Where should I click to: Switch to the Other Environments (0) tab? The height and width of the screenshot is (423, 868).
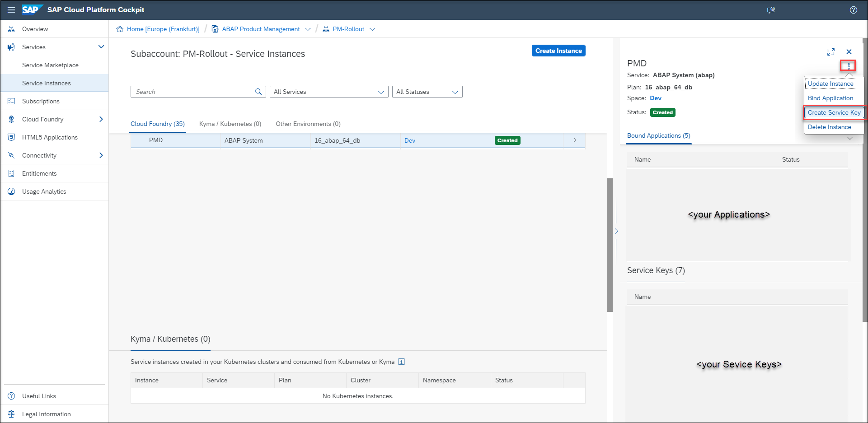pos(308,124)
